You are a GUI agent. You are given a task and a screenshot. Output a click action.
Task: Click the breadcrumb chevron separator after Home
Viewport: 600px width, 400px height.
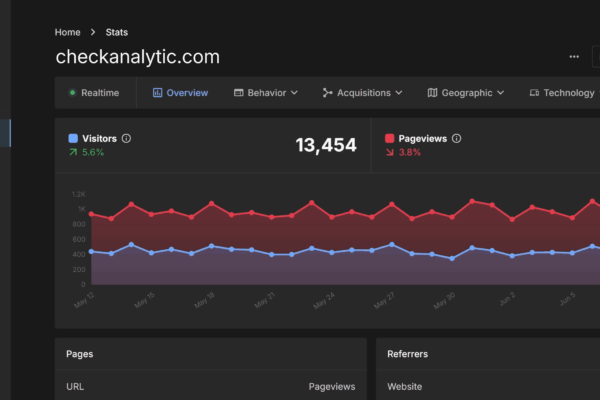93,32
